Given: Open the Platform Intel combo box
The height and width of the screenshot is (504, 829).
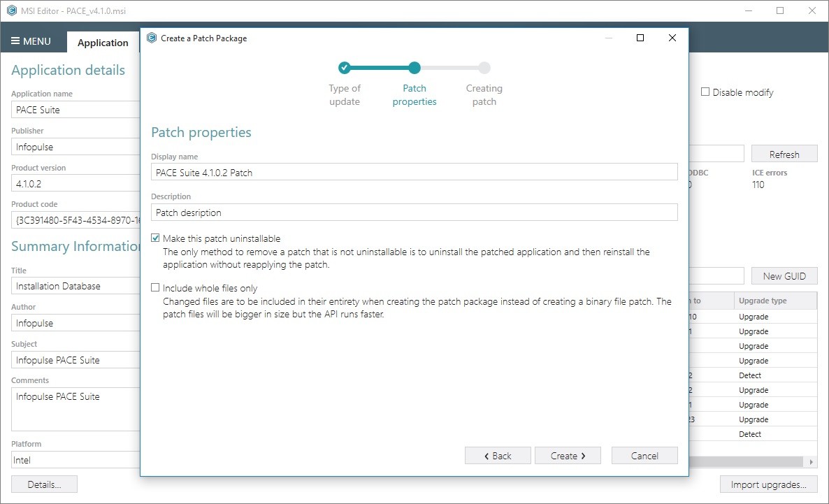Looking at the screenshot, I should coord(75,459).
